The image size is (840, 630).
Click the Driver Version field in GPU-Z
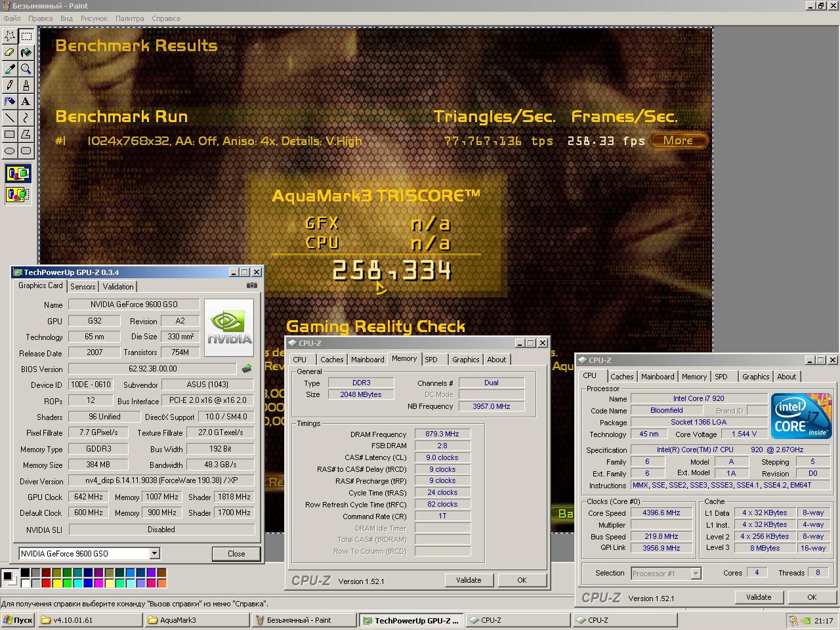tap(161, 480)
